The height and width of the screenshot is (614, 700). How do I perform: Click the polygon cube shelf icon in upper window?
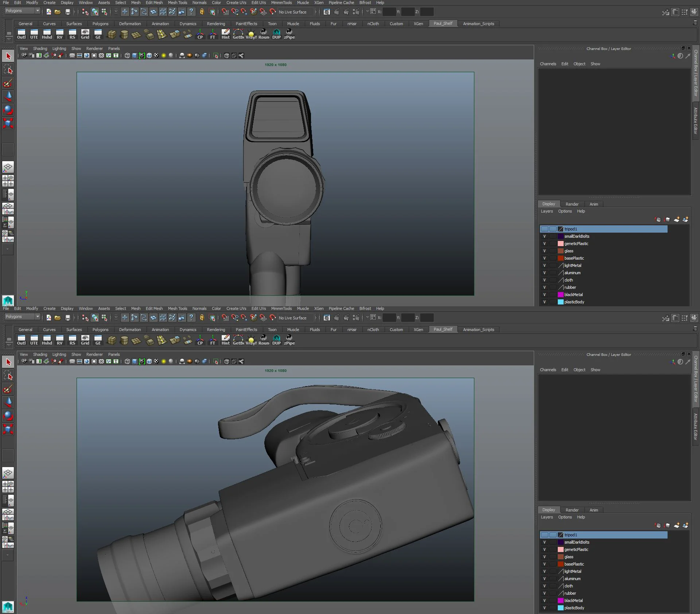tap(112, 34)
